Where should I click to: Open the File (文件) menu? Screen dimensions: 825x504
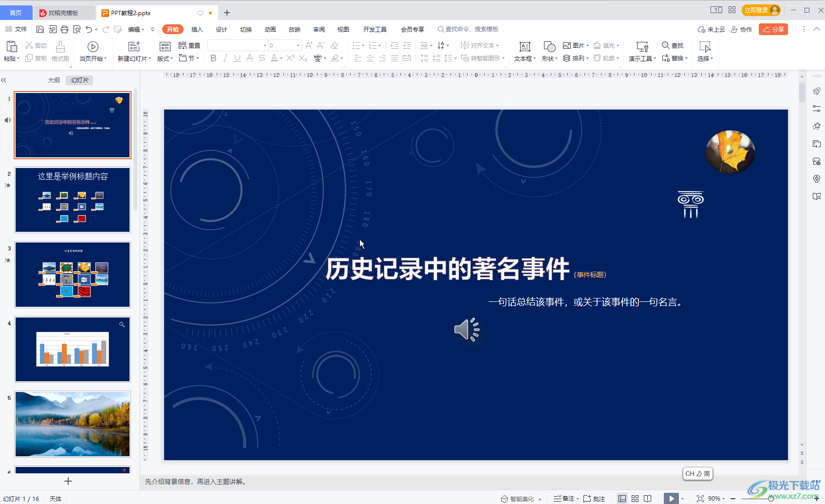point(16,29)
